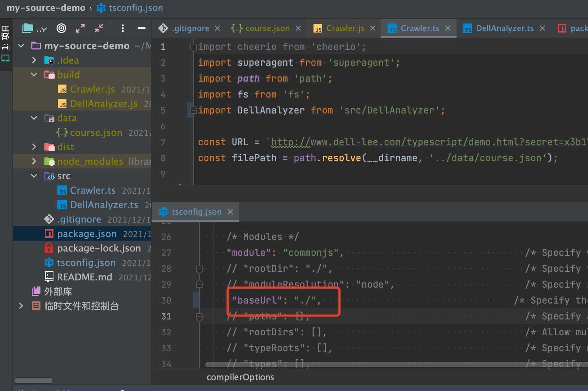Hide the project tool window with minus icon

pos(142,28)
